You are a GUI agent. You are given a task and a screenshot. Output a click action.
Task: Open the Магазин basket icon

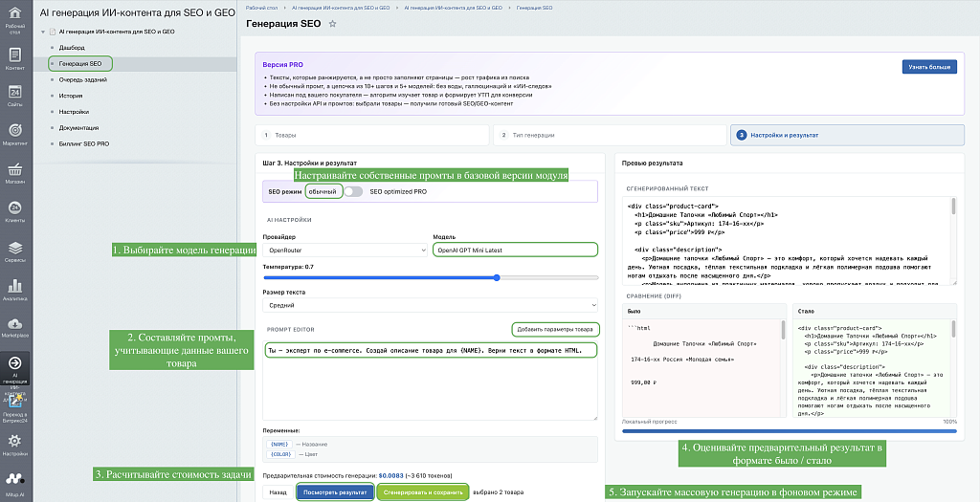click(x=15, y=168)
